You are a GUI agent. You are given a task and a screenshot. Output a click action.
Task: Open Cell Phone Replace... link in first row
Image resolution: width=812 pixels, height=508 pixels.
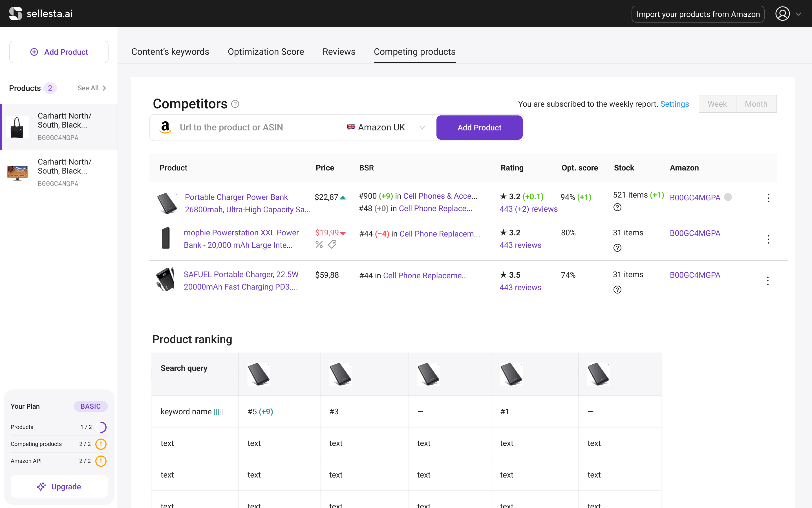tap(436, 209)
